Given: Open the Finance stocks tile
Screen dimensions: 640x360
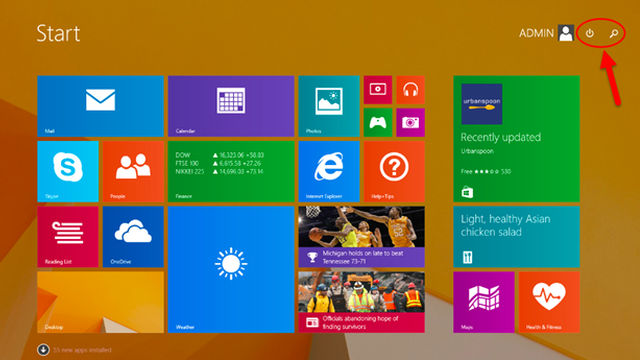Looking at the screenshot, I should click(231, 171).
